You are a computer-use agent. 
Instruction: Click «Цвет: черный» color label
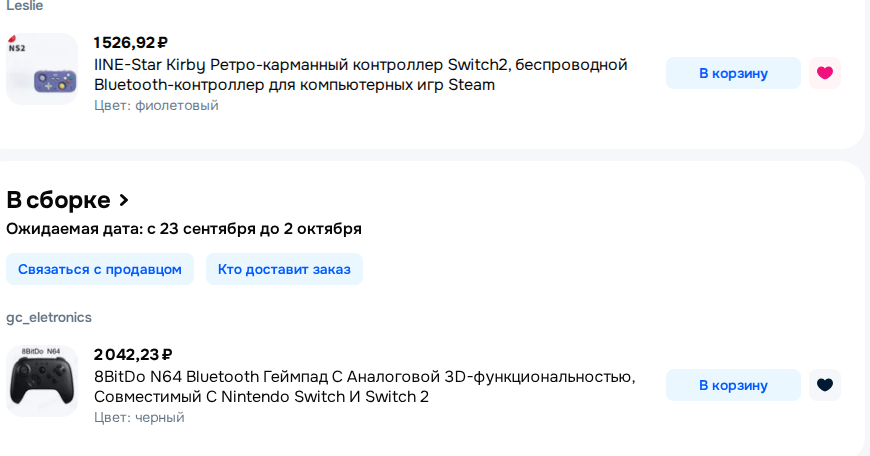139,417
